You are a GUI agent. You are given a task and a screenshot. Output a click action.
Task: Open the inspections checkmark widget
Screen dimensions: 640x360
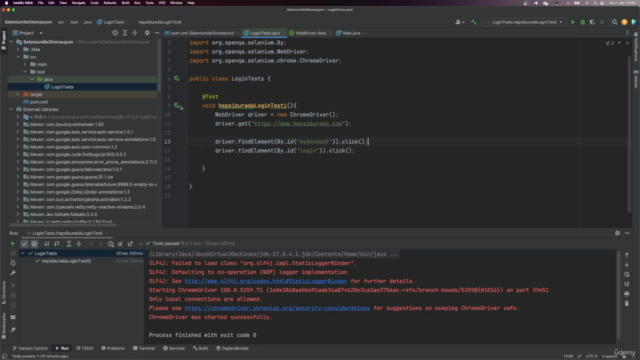click(610, 43)
